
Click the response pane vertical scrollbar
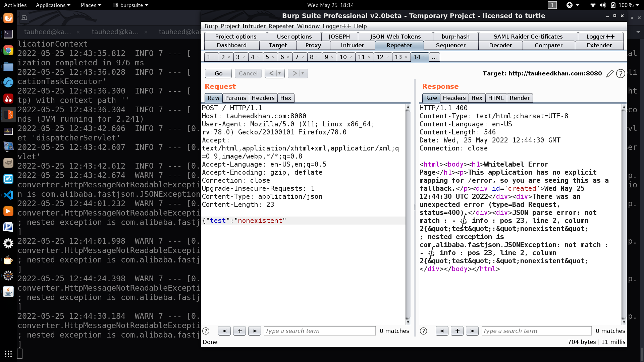point(624,215)
